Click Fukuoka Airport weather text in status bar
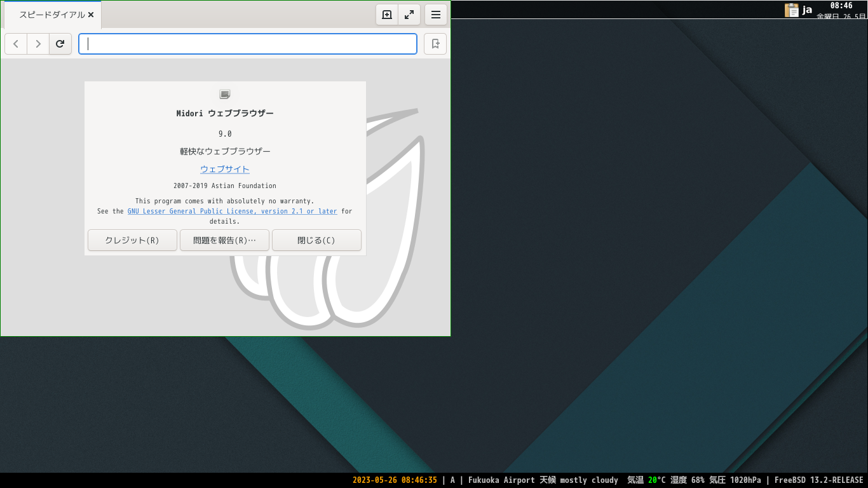 (x=543, y=480)
